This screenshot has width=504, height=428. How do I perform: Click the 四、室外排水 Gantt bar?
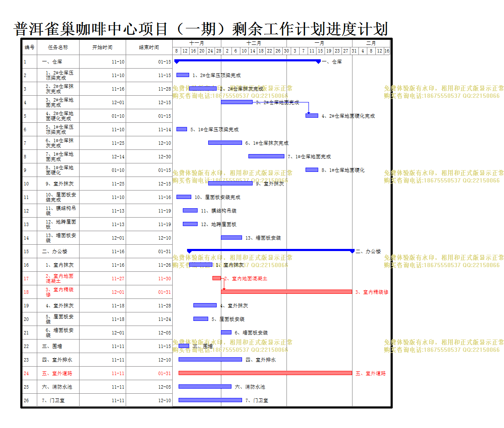pyautogui.click(x=210, y=359)
